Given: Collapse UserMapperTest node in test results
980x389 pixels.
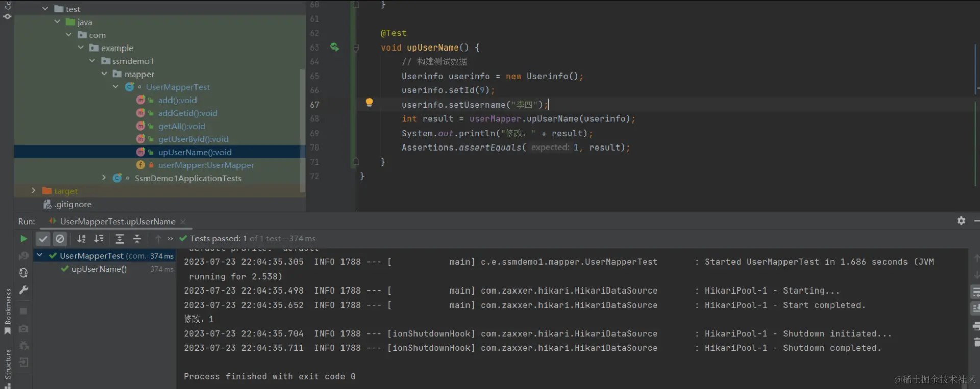Looking at the screenshot, I should click(40, 255).
